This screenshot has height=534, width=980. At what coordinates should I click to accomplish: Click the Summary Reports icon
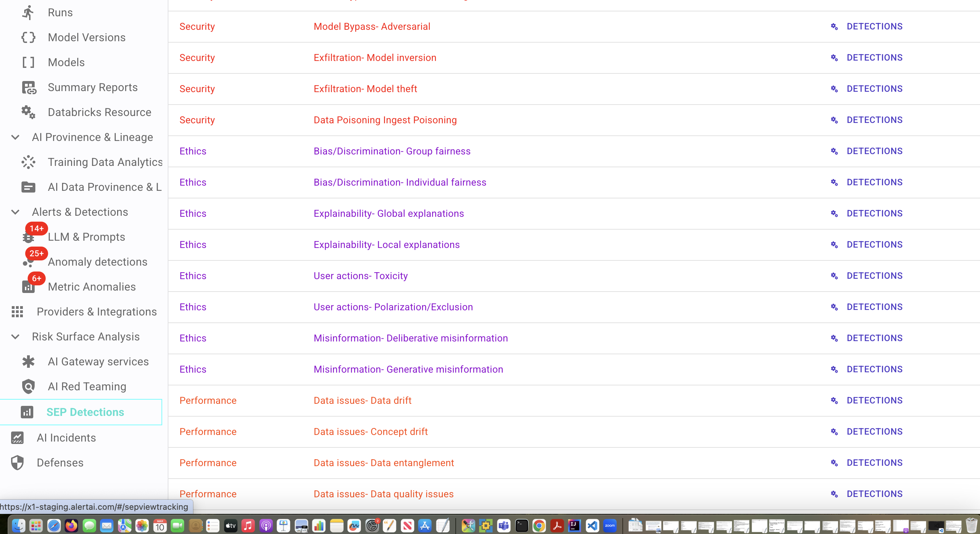click(29, 87)
